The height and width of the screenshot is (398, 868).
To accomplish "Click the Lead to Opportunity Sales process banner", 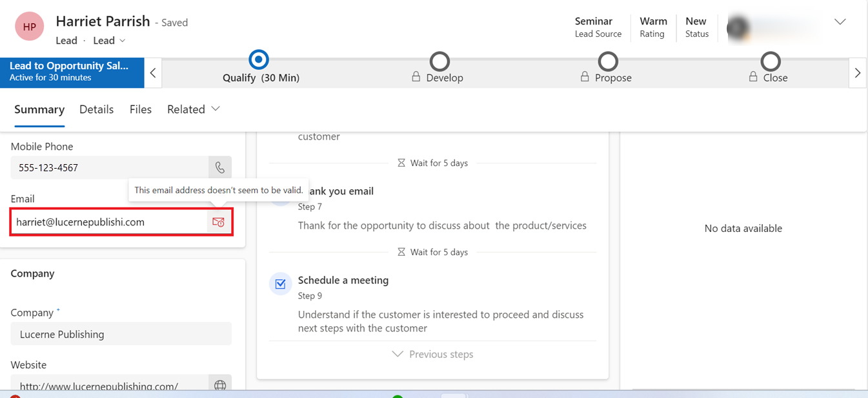I will (72, 73).
